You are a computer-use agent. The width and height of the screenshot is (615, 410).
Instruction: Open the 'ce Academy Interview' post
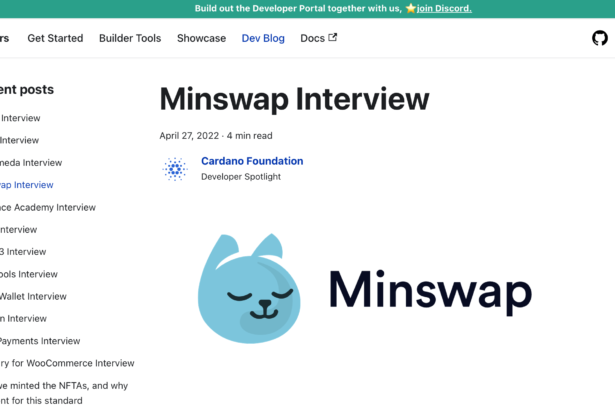(x=48, y=207)
